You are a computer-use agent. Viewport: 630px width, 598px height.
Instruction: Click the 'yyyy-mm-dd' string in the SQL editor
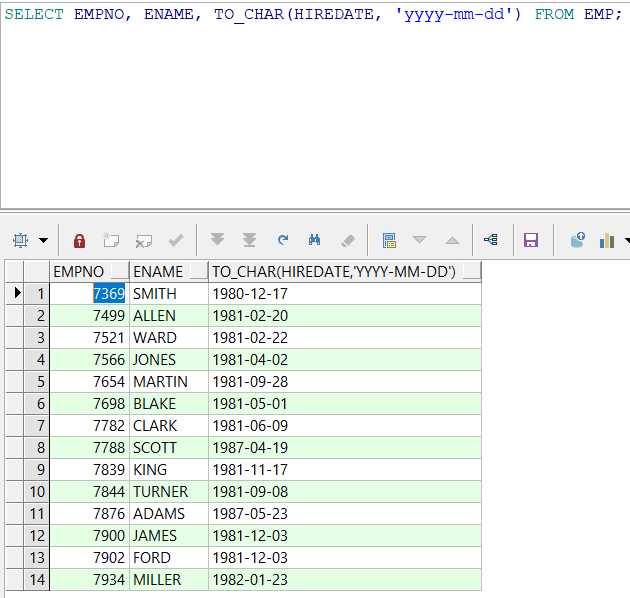click(x=453, y=15)
